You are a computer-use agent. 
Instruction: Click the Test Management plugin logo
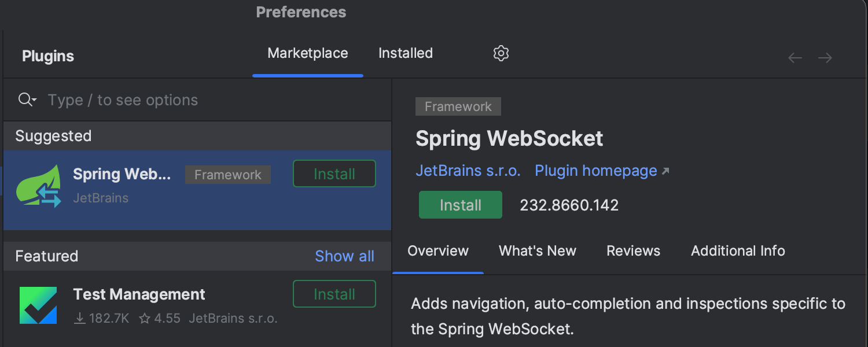pos(38,305)
